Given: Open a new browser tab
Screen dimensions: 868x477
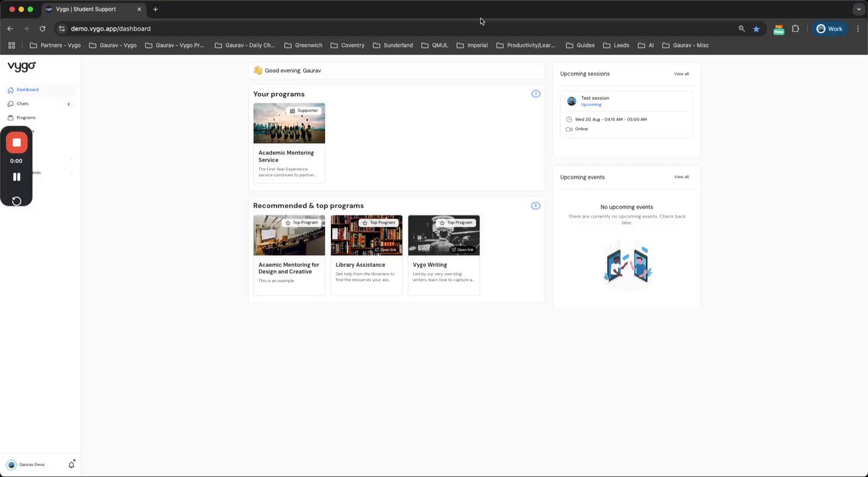Looking at the screenshot, I should pyautogui.click(x=155, y=9).
